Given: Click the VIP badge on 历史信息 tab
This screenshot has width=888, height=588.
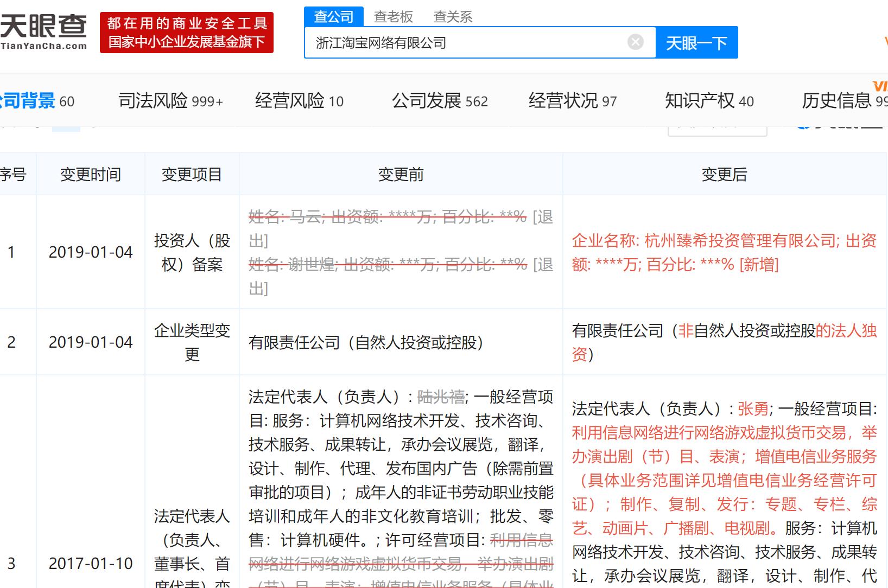Looking at the screenshot, I should point(880,87).
